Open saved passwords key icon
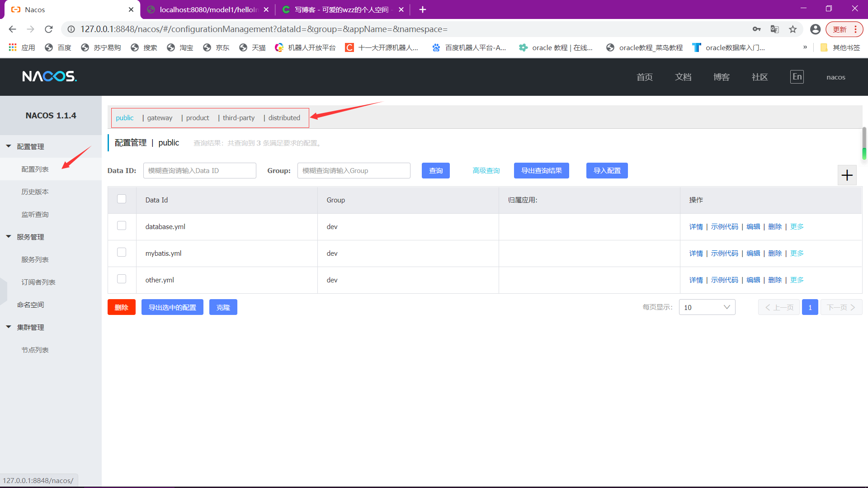This screenshot has width=868, height=488. (756, 29)
